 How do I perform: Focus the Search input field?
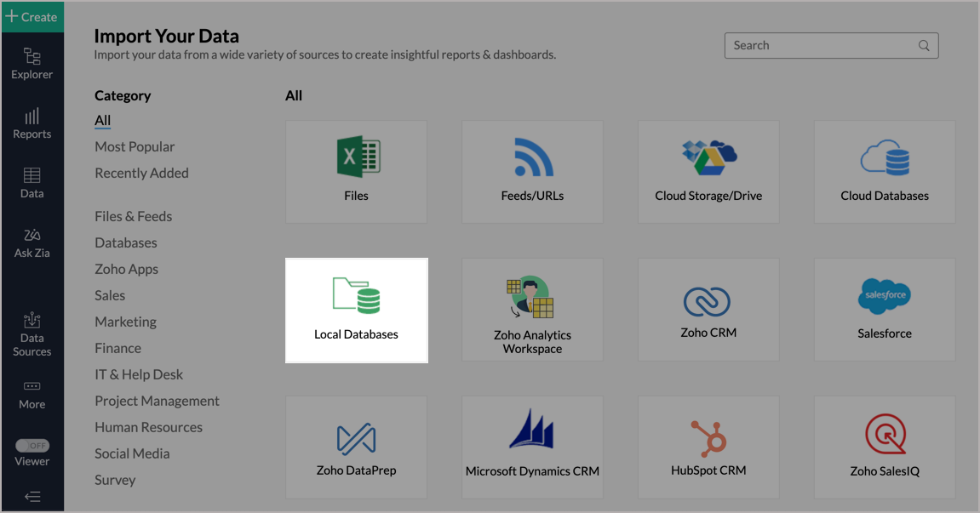click(831, 46)
